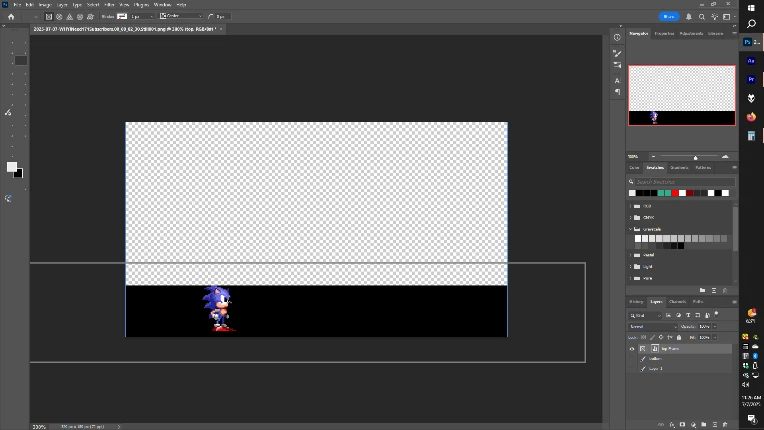764x430 pixels.
Task: Open the notifications bell in Photoshop
Action: (689, 17)
